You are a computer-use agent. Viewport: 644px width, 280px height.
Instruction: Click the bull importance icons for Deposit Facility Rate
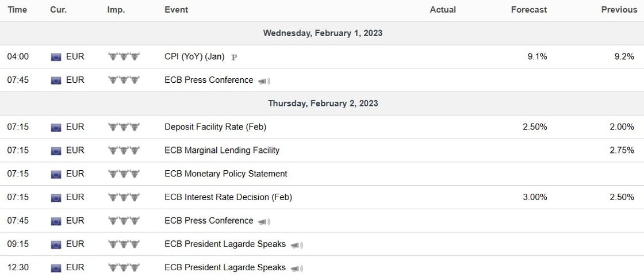coord(124,127)
